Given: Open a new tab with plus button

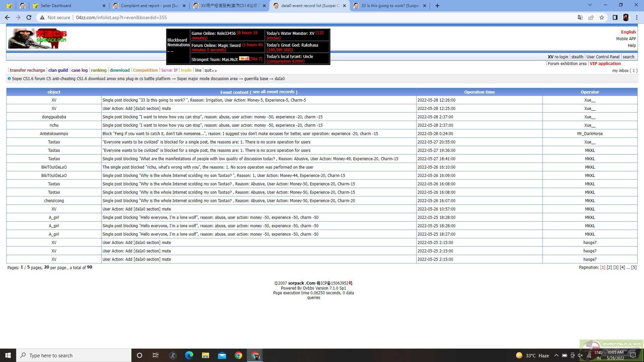Looking at the screenshot, I should [x=437, y=6].
